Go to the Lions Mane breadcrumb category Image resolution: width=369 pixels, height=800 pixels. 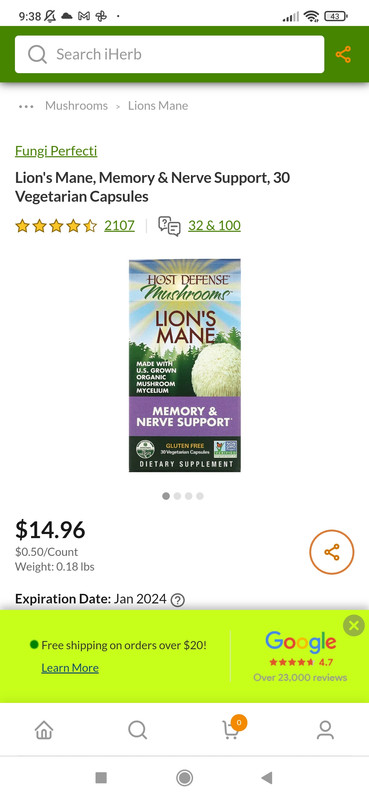coord(158,106)
